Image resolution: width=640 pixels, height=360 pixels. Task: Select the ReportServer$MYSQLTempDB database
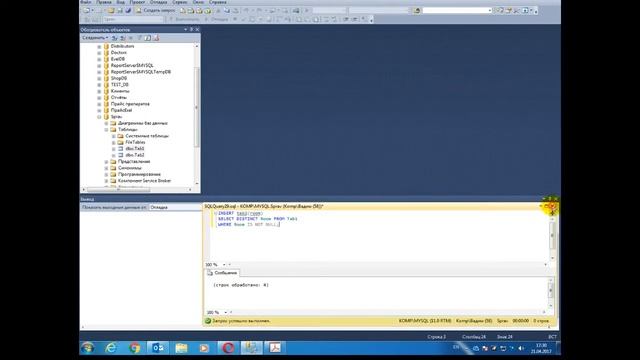point(141,72)
